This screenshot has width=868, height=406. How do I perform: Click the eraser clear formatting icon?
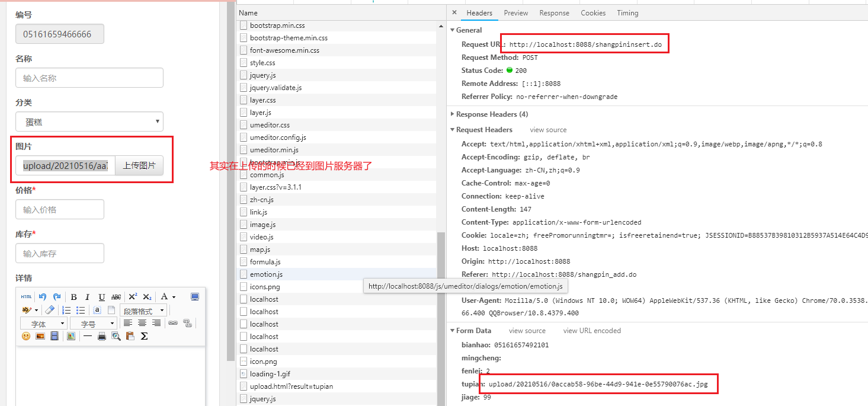(50, 310)
